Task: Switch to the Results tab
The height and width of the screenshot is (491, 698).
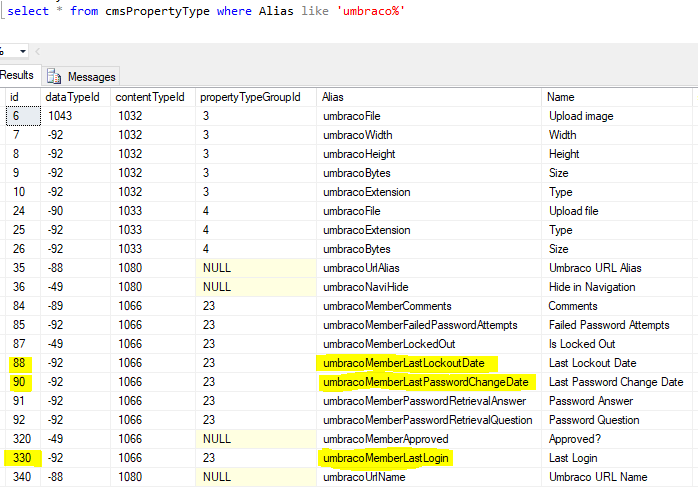Action: point(18,75)
